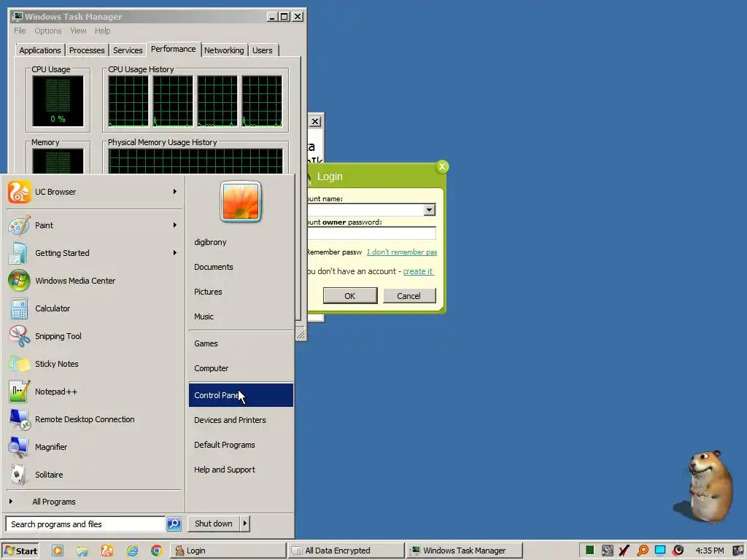Open the Options menu in Task Manager
The width and height of the screenshot is (747, 560).
pyautogui.click(x=47, y=31)
